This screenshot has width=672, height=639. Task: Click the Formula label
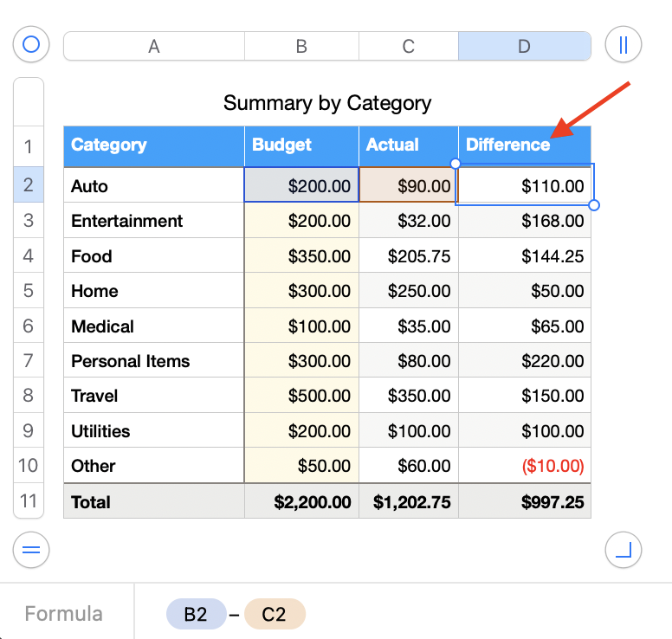click(63, 615)
